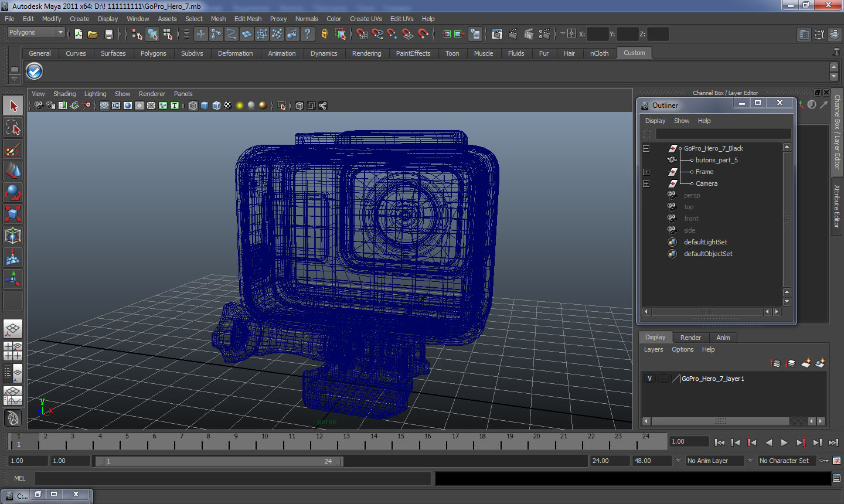Switch to Persp/Graph editor layout
Image resolution: width=844 pixels, height=504 pixels.
pyautogui.click(x=13, y=396)
